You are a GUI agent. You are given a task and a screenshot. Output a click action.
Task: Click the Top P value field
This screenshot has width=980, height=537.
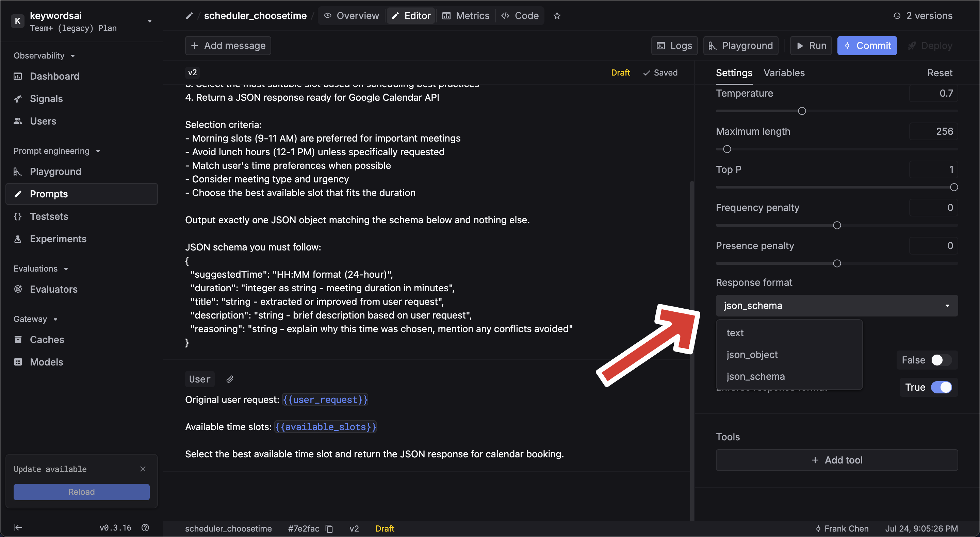(933, 169)
